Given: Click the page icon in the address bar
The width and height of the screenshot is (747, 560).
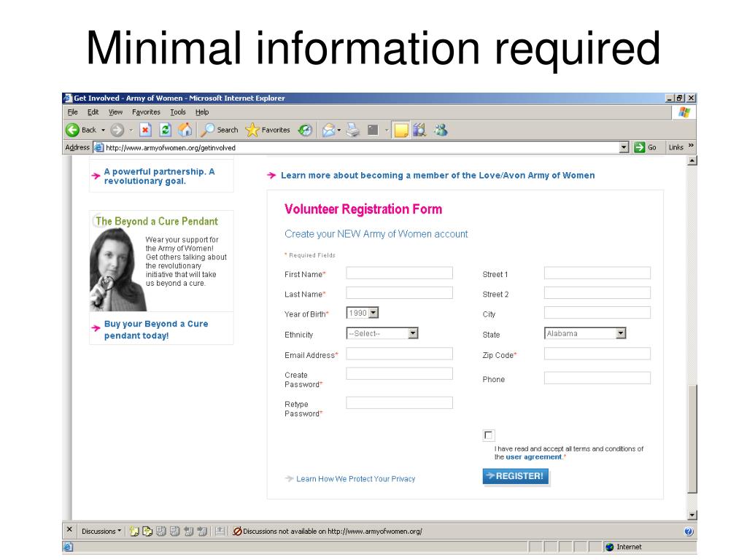Looking at the screenshot, I should click(98, 147).
